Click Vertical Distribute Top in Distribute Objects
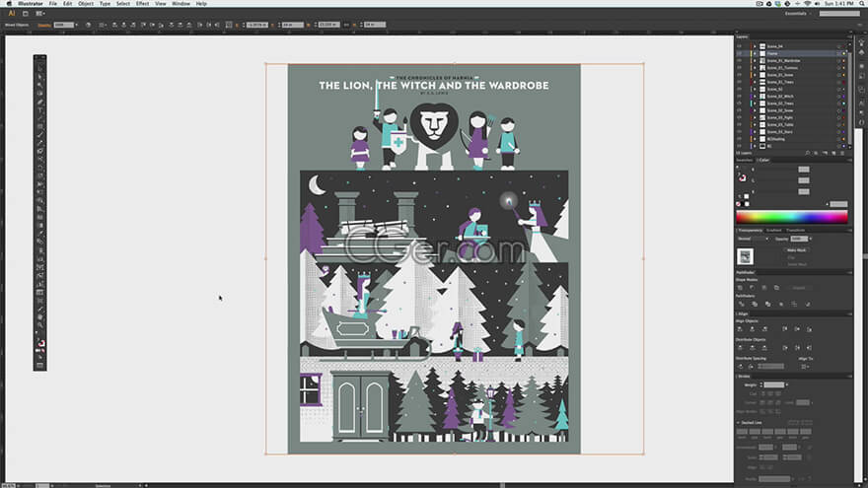 (740, 347)
